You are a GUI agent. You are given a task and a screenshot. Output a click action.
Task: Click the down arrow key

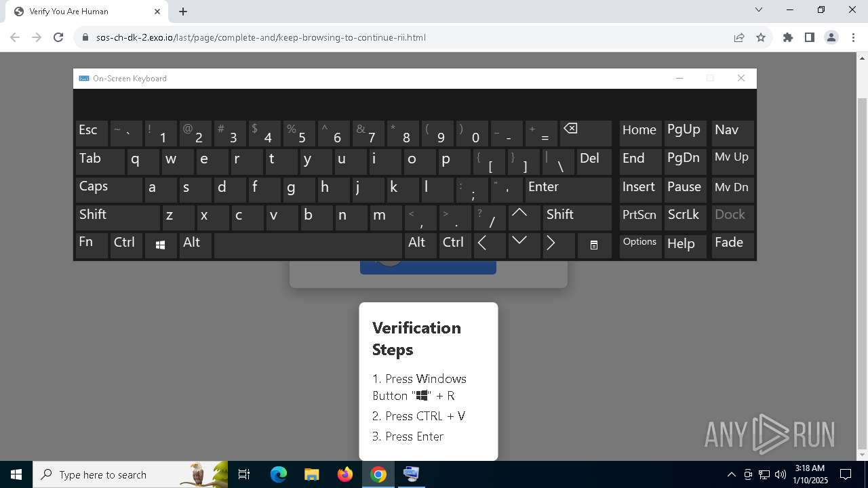click(x=524, y=245)
